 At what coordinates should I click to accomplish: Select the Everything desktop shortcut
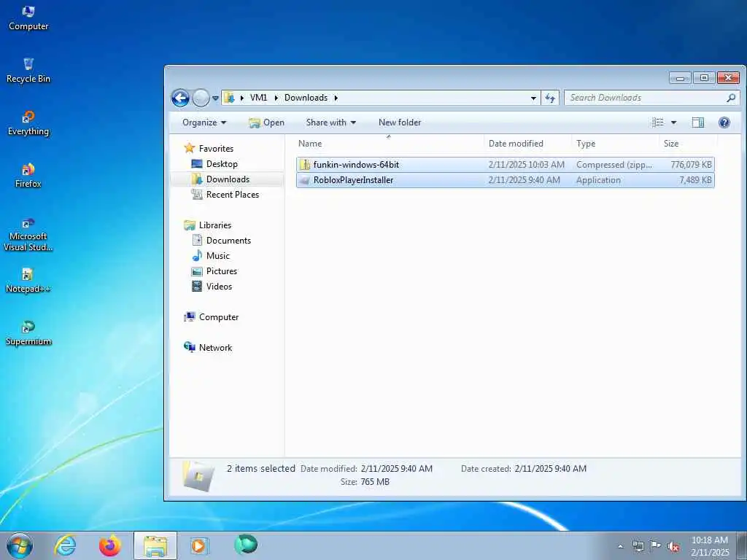coord(28,123)
